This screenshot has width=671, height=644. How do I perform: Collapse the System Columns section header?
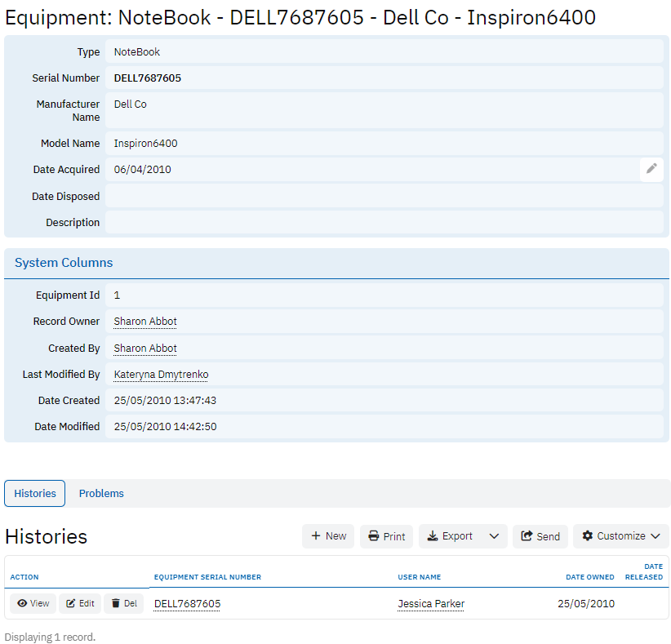coord(64,263)
